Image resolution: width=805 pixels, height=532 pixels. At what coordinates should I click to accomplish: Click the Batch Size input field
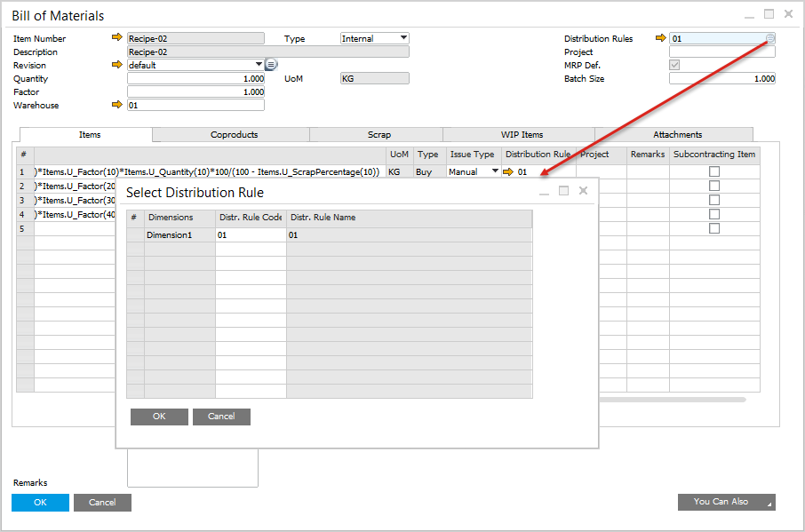coord(721,78)
